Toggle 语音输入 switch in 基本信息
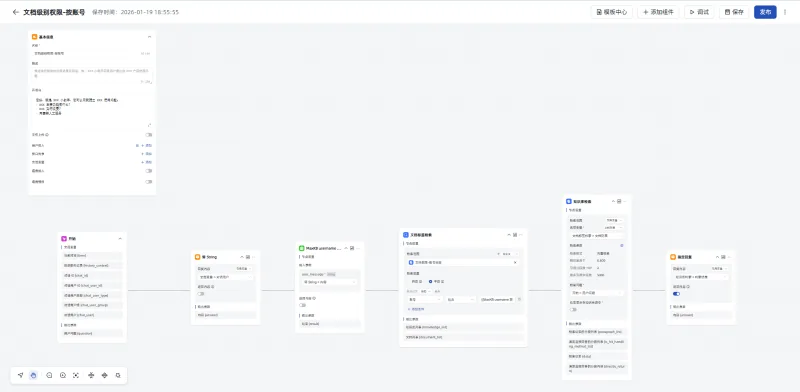 [x=148, y=171]
